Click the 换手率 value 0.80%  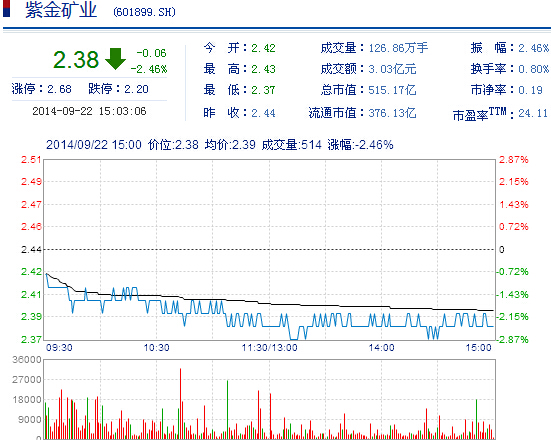click(533, 69)
